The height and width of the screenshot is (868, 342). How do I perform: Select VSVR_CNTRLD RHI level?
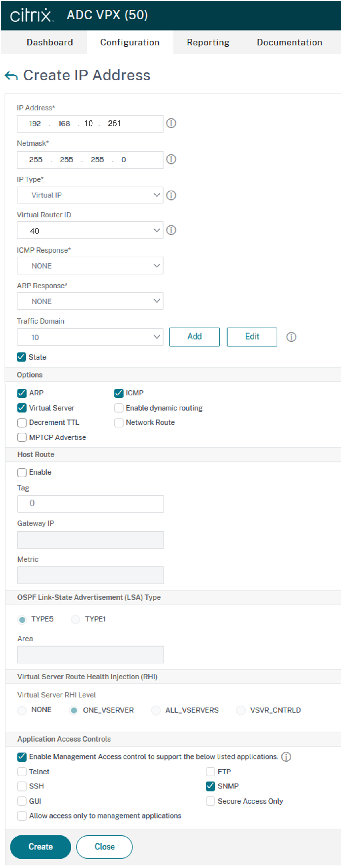click(x=241, y=710)
